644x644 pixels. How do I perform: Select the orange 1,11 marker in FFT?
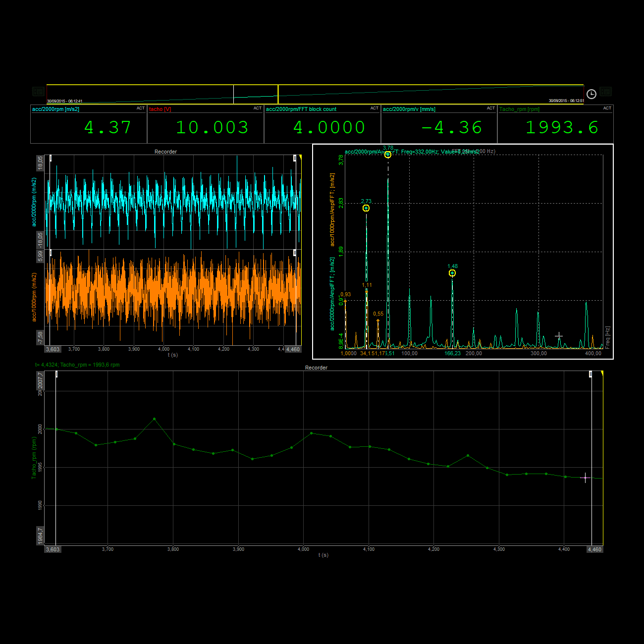367,292
